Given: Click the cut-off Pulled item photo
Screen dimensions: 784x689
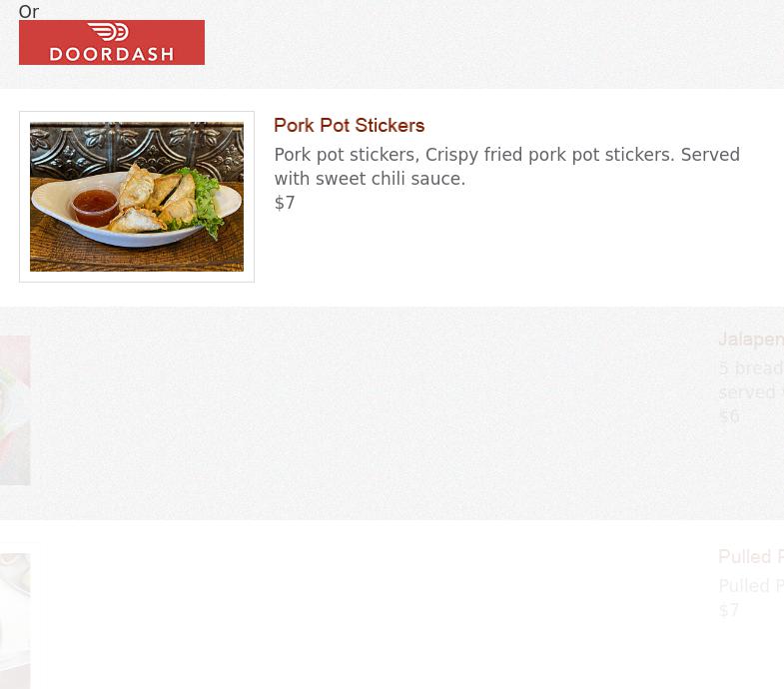Looking at the screenshot, I should click(x=14, y=619).
